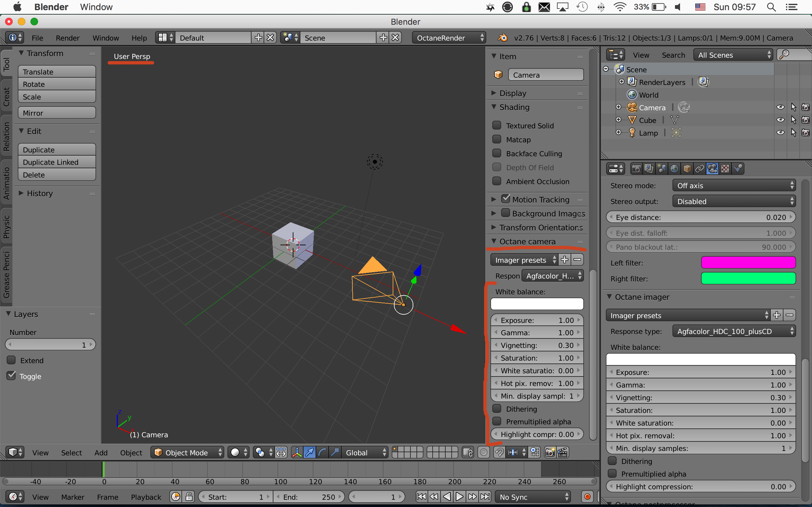
Task: Hide the Cube in viewport via eye
Action: point(780,120)
